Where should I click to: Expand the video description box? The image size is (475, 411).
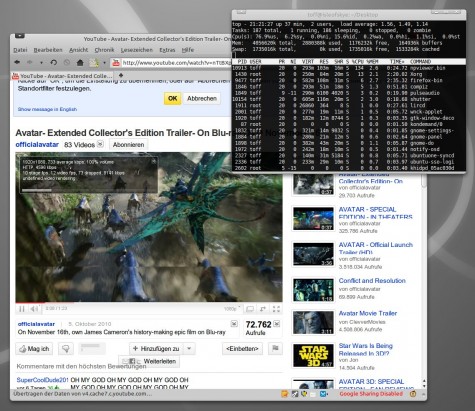click(234, 324)
